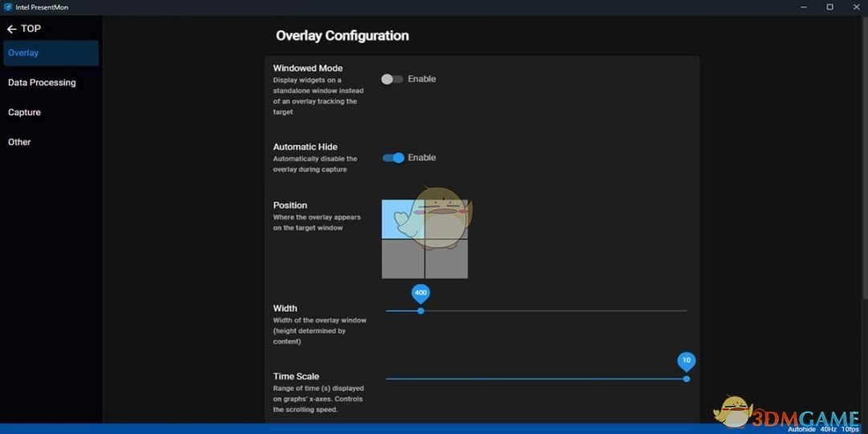The width and height of the screenshot is (868, 434).
Task: Click the 10 time scale value bubble
Action: [686, 362]
